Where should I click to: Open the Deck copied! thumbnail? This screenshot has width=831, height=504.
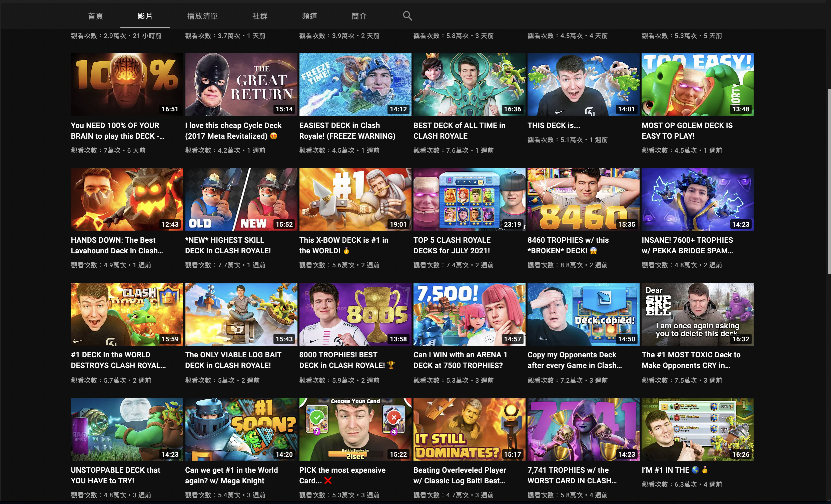click(584, 315)
